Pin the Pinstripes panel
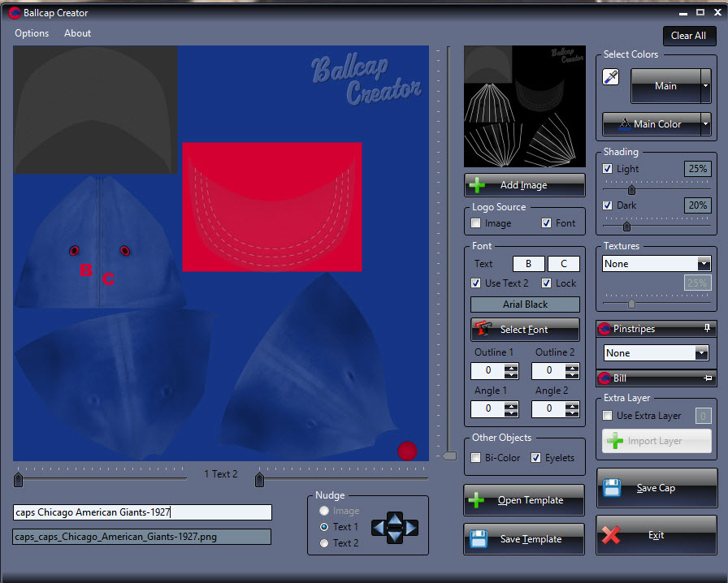The image size is (728, 583). [x=707, y=329]
